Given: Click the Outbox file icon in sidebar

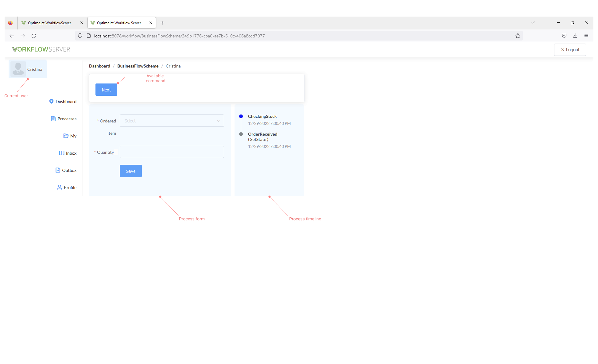Looking at the screenshot, I should point(58,170).
